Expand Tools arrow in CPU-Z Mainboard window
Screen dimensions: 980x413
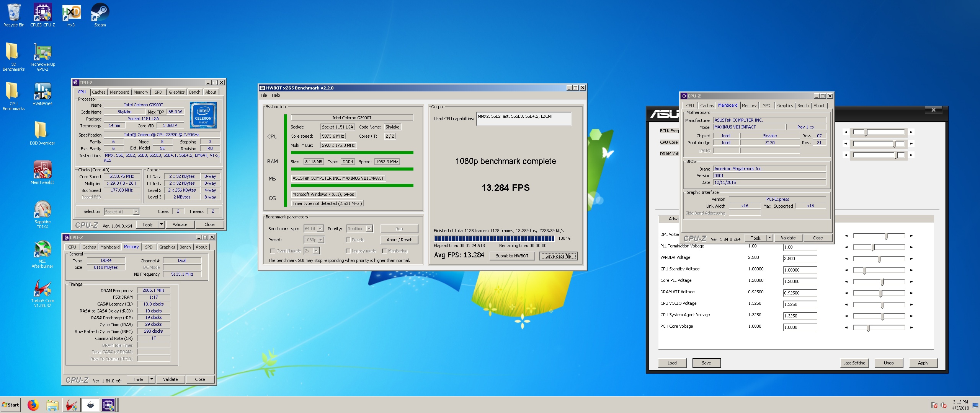[x=770, y=238]
